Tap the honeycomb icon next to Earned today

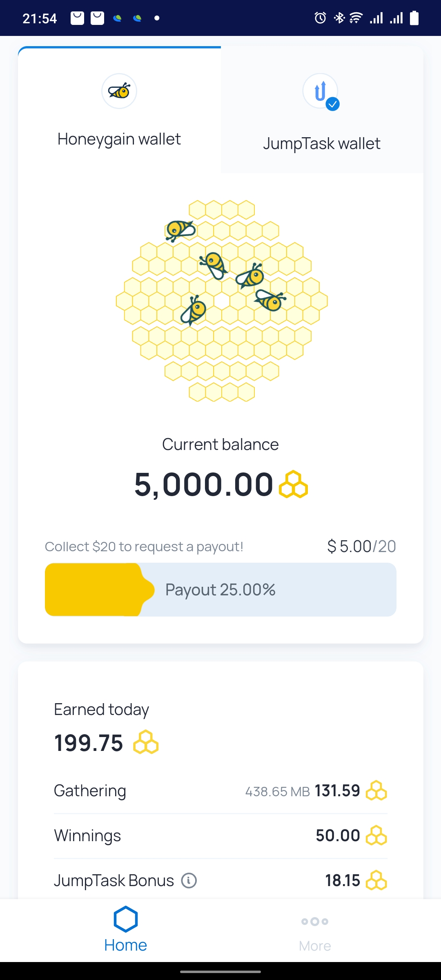pos(146,742)
